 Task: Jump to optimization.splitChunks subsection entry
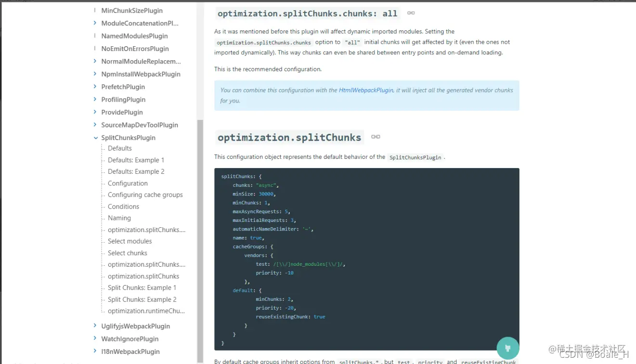tap(143, 276)
